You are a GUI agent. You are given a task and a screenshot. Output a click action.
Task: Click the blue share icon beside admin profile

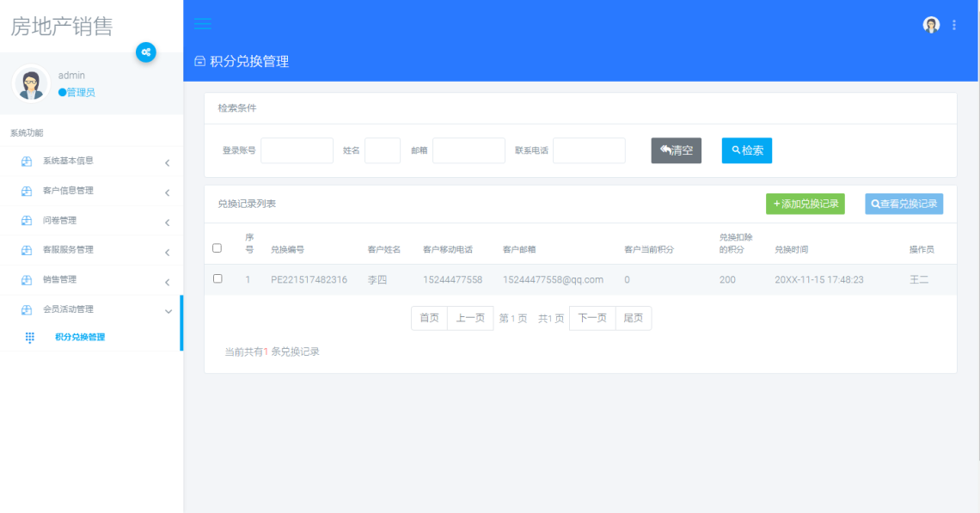click(x=146, y=52)
